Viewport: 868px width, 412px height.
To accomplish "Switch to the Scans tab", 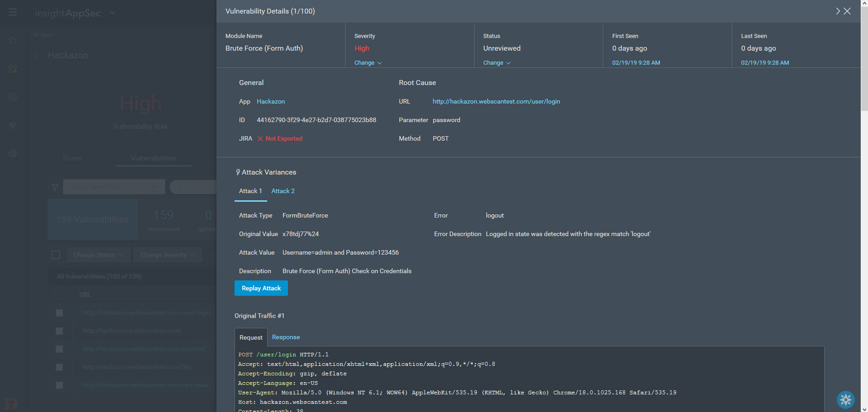I will [72, 158].
